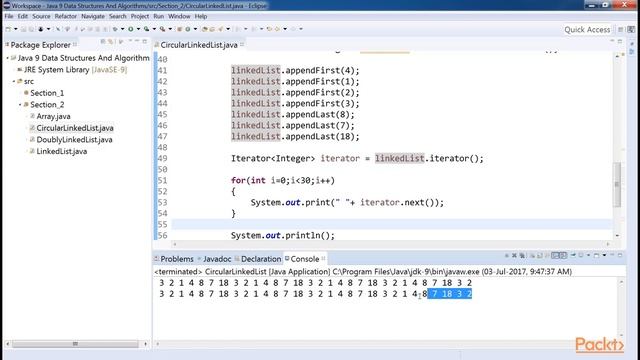
Task: Click Remove Launch X in Console toolbar
Action: 514,256
